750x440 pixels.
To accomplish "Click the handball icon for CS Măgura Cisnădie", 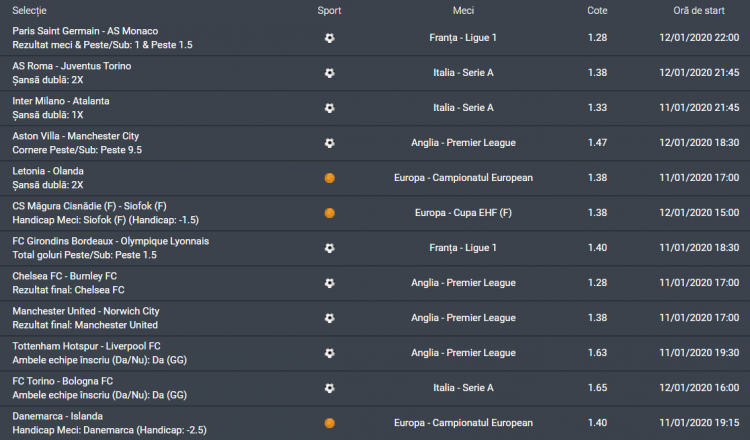I will tap(330, 213).
